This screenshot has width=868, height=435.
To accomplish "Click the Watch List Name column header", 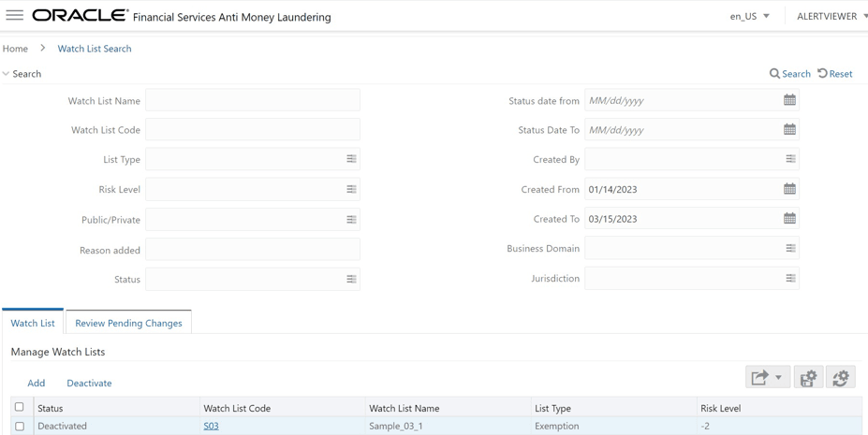I will coord(448,408).
